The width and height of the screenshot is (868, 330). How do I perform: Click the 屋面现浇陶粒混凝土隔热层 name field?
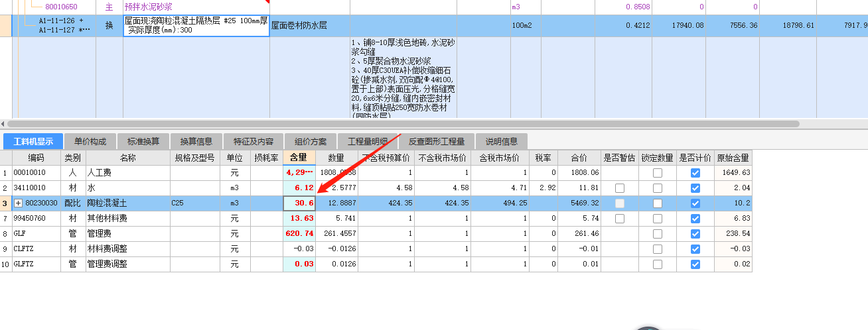click(196, 26)
